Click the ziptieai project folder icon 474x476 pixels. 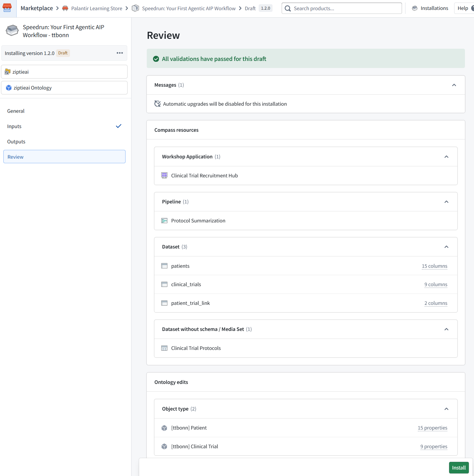click(x=8, y=72)
